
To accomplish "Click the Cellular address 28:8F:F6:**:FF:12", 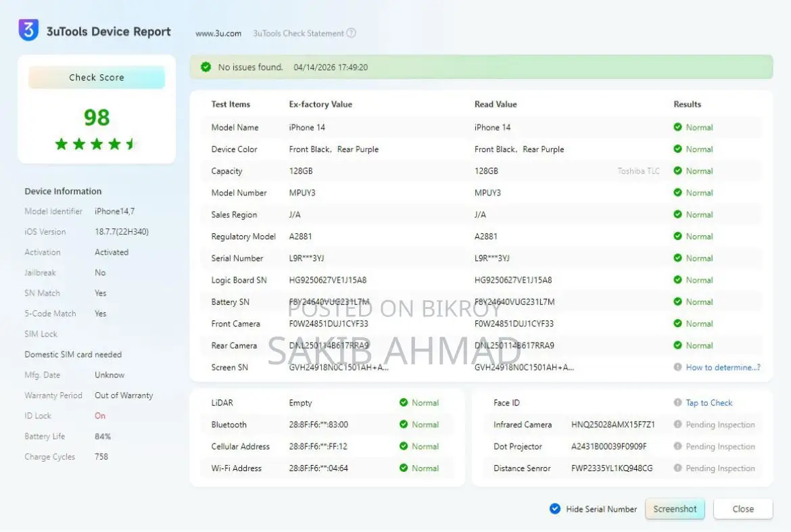I will coord(318,446).
